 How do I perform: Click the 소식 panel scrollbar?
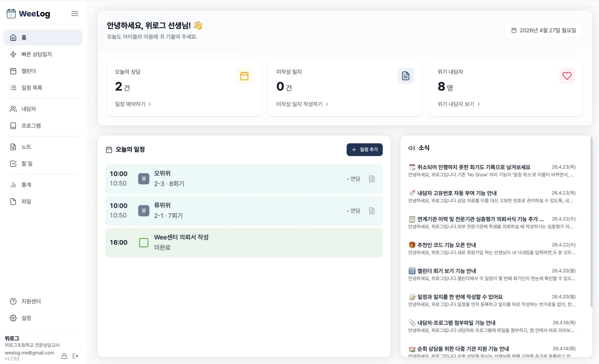pos(591,222)
